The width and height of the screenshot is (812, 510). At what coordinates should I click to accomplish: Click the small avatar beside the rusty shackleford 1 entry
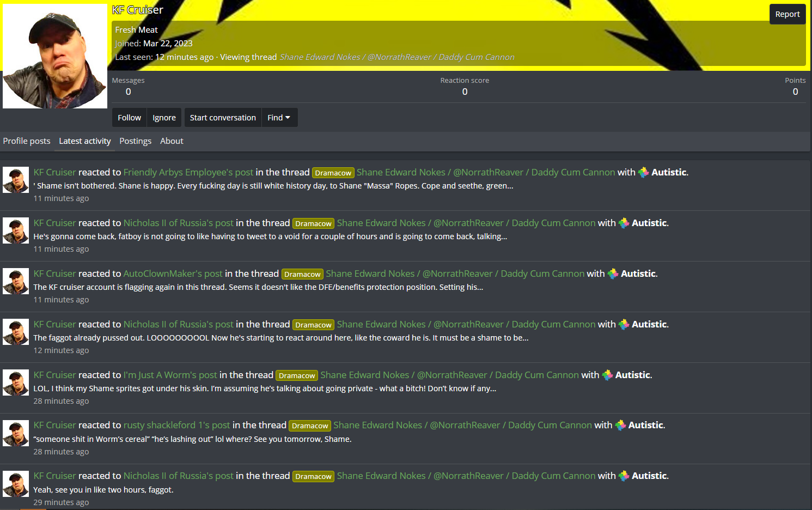click(x=16, y=433)
